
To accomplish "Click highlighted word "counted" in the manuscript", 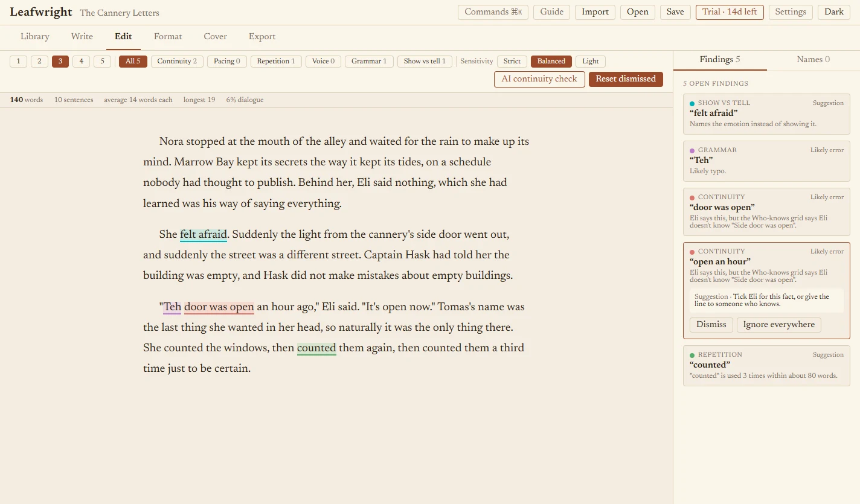I will (x=316, y=348).
